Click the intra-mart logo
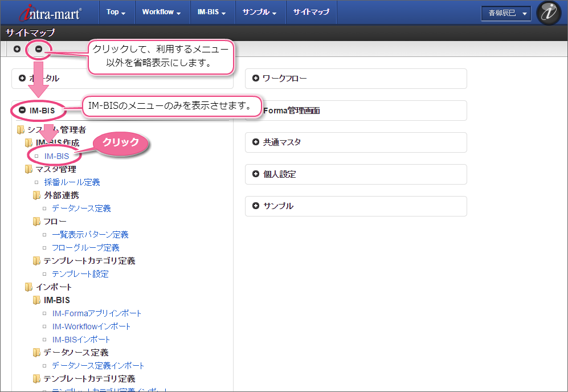The width and height of the screenshot is (568, 392). [50, 13]
